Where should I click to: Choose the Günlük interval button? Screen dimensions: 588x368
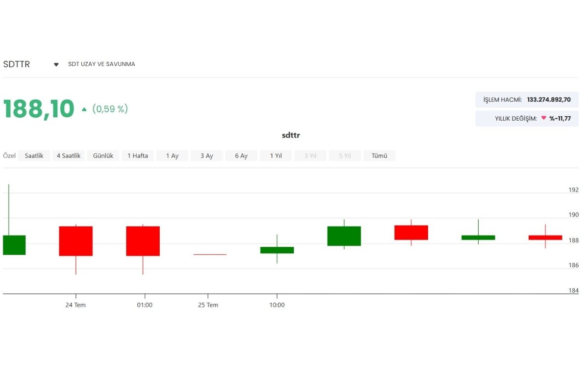[103, 156]
